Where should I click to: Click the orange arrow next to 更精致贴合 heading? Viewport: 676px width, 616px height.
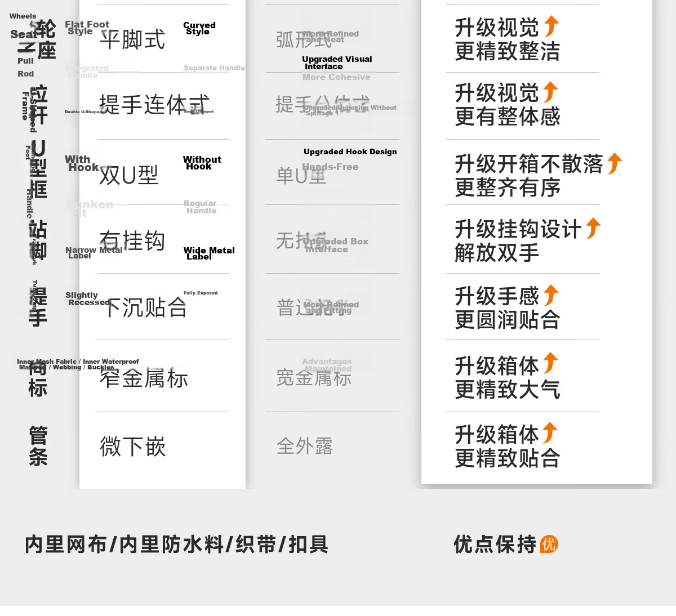(x=550, y=433)
